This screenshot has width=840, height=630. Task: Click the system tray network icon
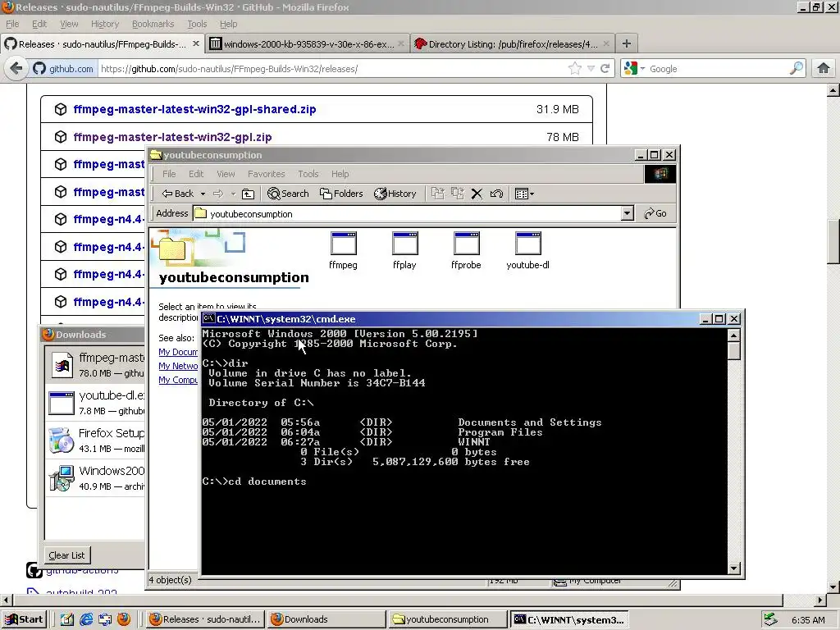770,619
